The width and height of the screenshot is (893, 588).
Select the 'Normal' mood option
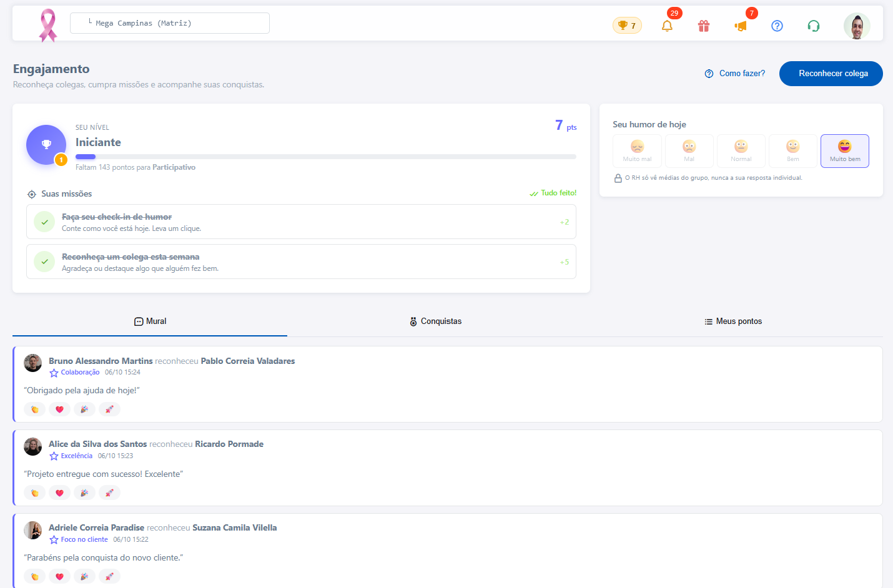pyautogui.click(x=741, y=151)
